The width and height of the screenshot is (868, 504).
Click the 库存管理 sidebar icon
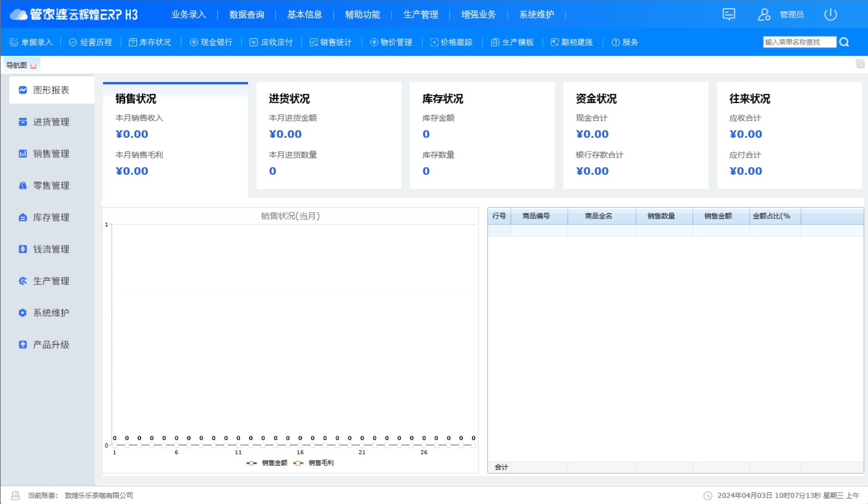[x=23, y=217]
